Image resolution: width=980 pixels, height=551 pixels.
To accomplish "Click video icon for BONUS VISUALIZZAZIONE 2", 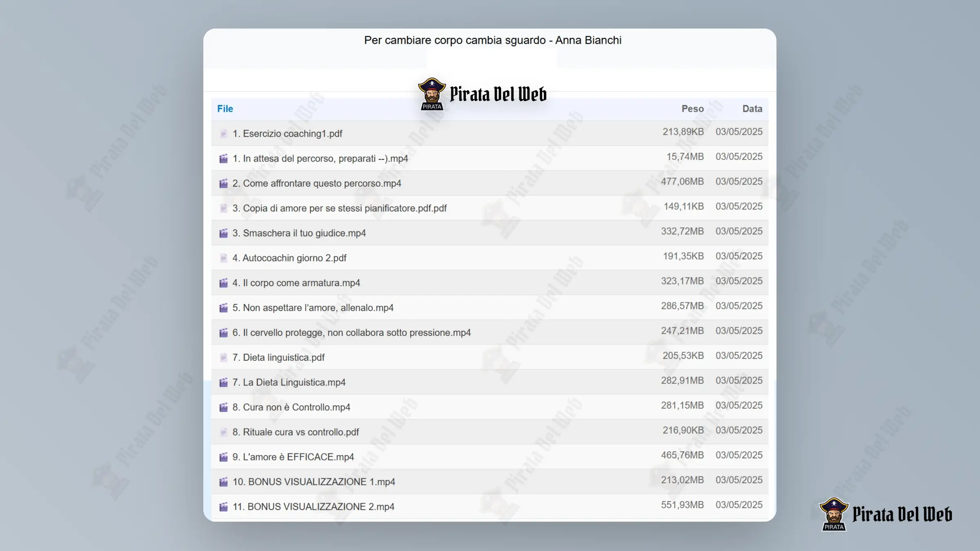I will [x=223, y=507].
